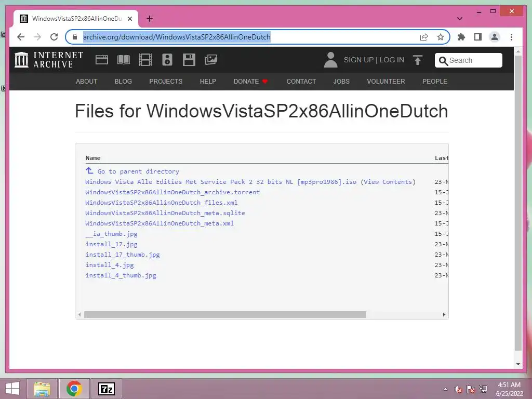Open WindowsVistaSP2x86AllinOneDutch_archive.torrent link
Viewport: 532px width, 399px height.
172,192
